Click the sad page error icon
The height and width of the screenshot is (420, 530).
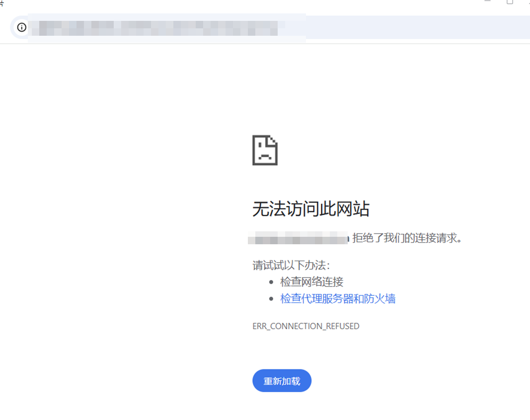(265, 150)
